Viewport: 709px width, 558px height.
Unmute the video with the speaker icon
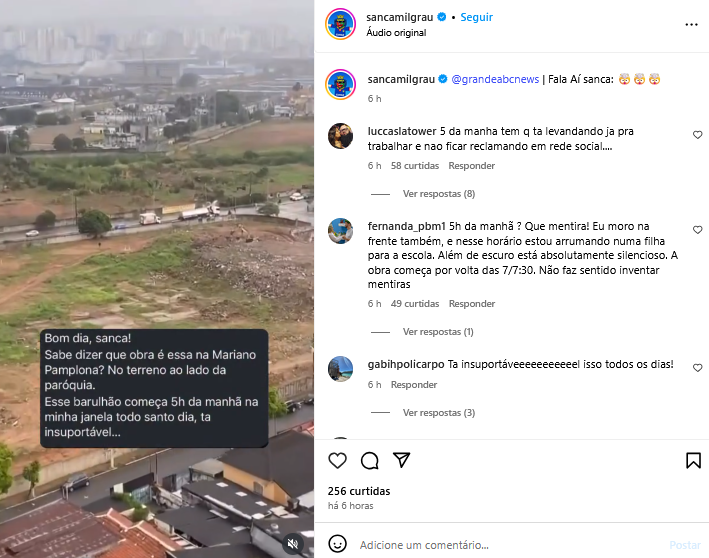(x=293, y=543)
